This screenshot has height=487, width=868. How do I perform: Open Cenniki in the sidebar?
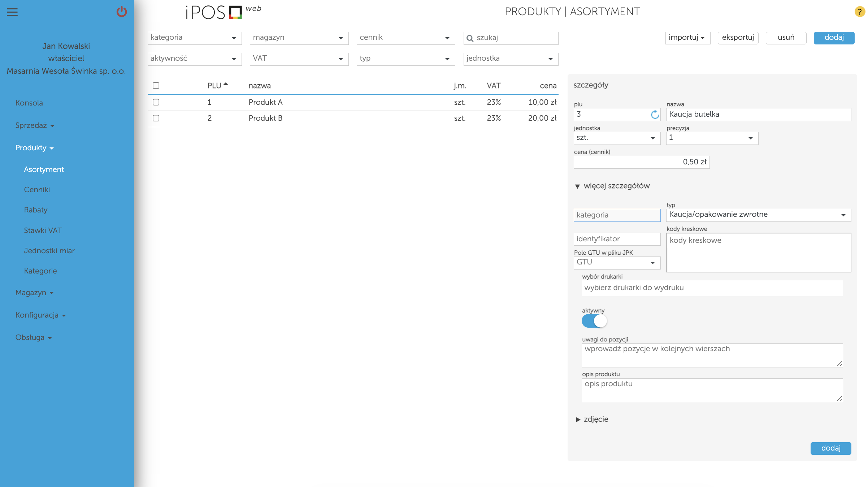point(37,190)
